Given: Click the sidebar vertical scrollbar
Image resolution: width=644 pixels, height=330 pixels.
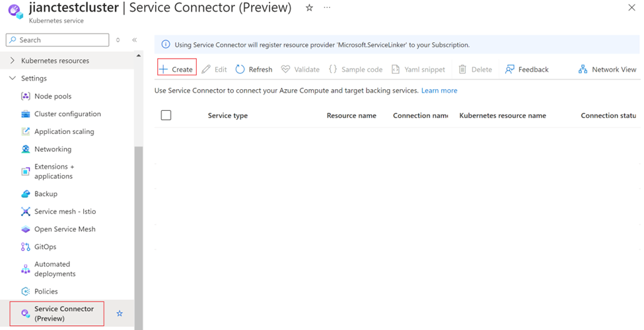Looking at the screenshot, I should [138, 231].
